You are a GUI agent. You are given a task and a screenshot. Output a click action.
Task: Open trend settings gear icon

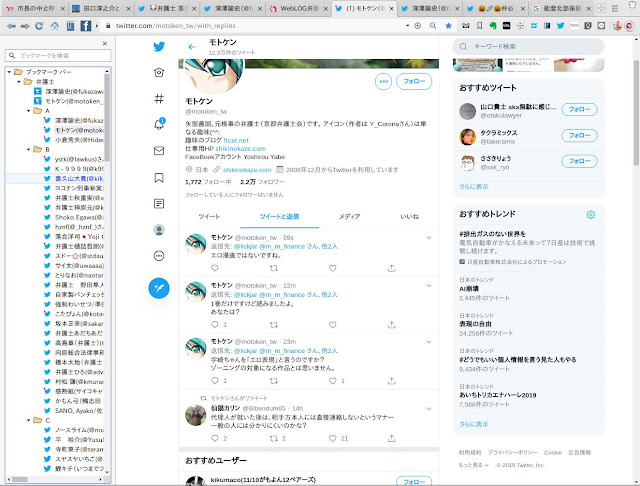tap(591, 214)
